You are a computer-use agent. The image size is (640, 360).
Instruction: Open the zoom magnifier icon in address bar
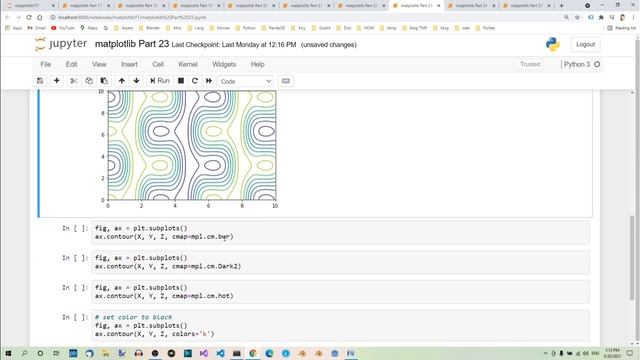(567, 18)
